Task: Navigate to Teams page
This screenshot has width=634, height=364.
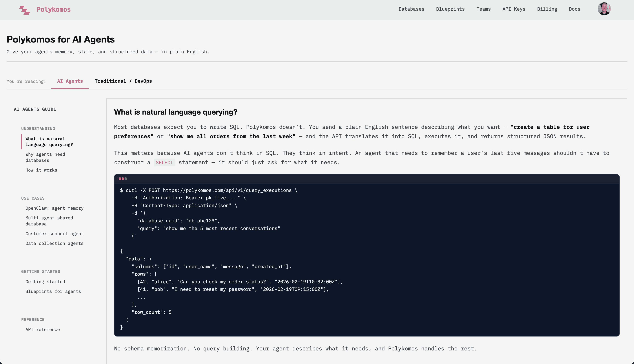Action: click(x=483, y=9)
